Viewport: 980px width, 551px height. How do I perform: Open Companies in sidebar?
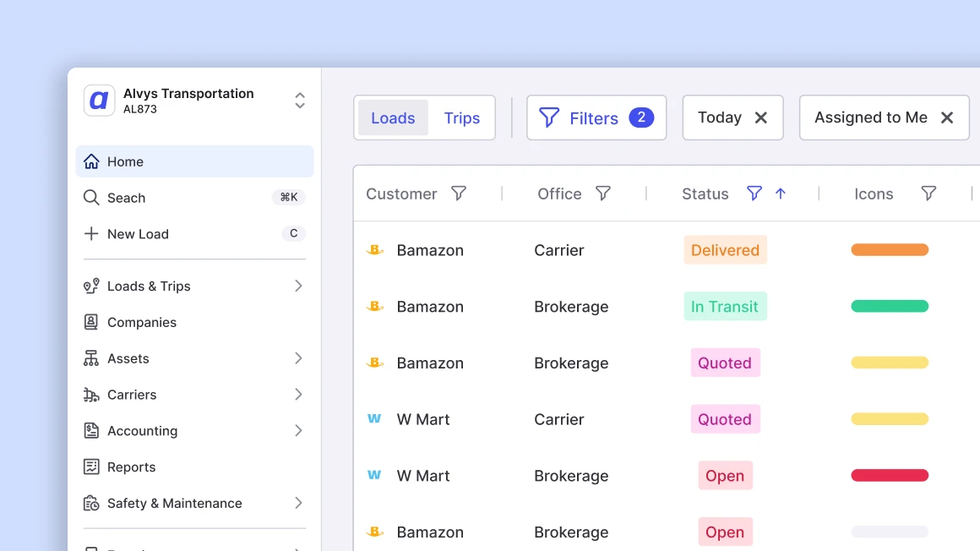point(194,322)
